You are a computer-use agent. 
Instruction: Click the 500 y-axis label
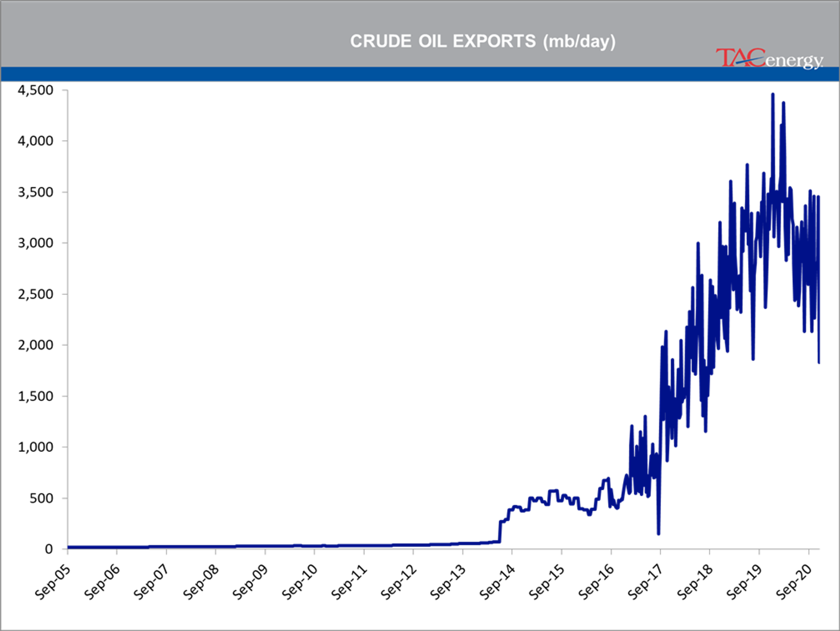click(41, 498)
